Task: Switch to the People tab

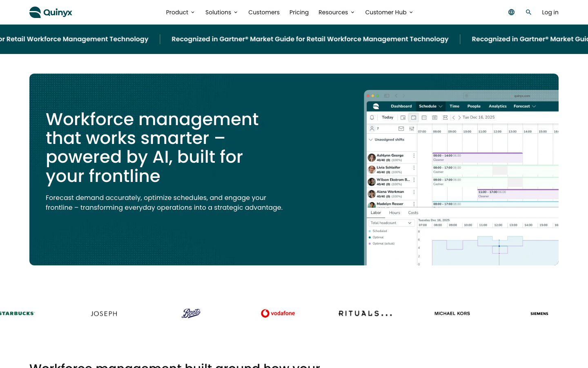Action: pyautogui.click(x=474, y=106)
